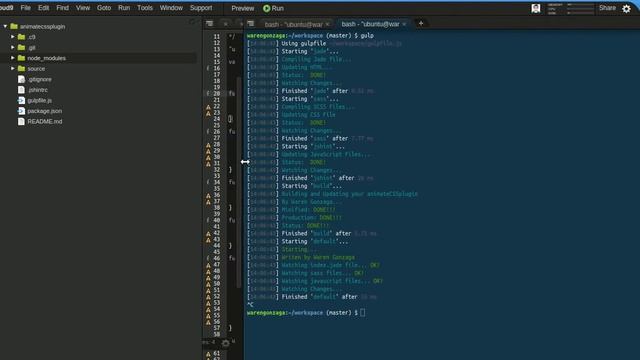Toggle code fold at line 34
640x360 pixels.
(x=208, y=182)
